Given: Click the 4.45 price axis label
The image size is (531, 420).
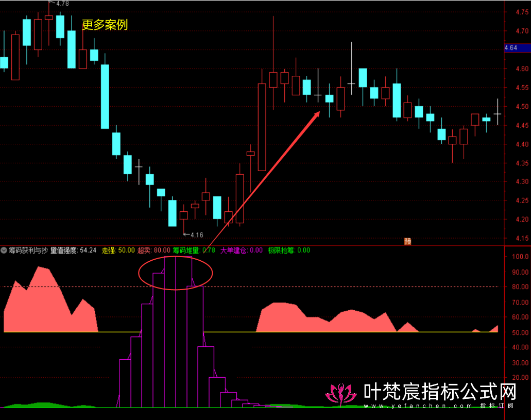Looking at the screenshot, I should (522, 125).
